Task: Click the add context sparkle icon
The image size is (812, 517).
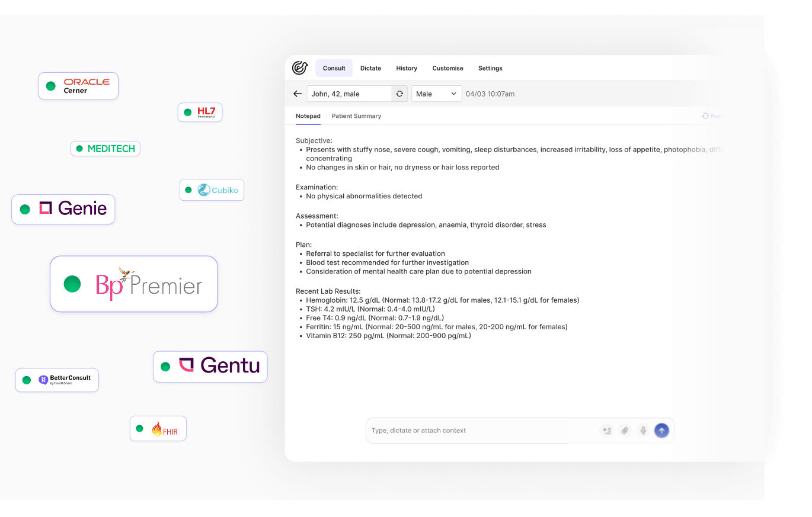Action: pyautogui.click(x=607, y=431)
